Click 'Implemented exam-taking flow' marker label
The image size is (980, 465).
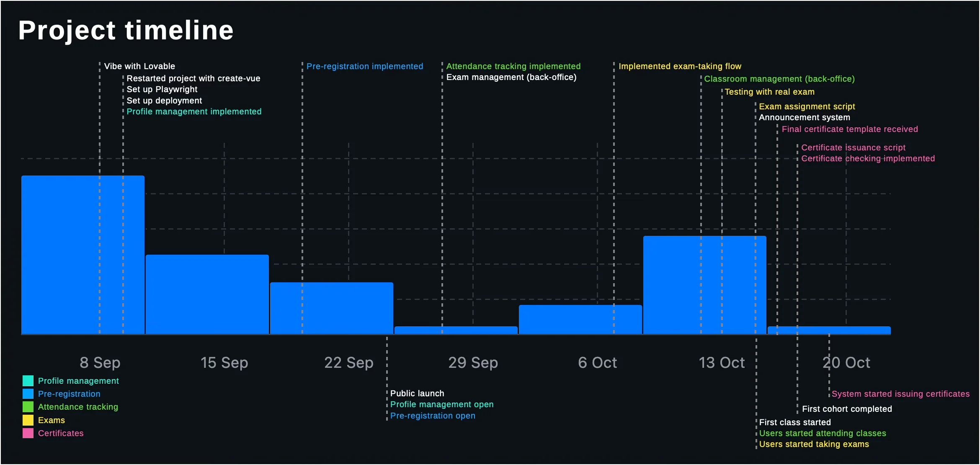[x=680, y=66]
